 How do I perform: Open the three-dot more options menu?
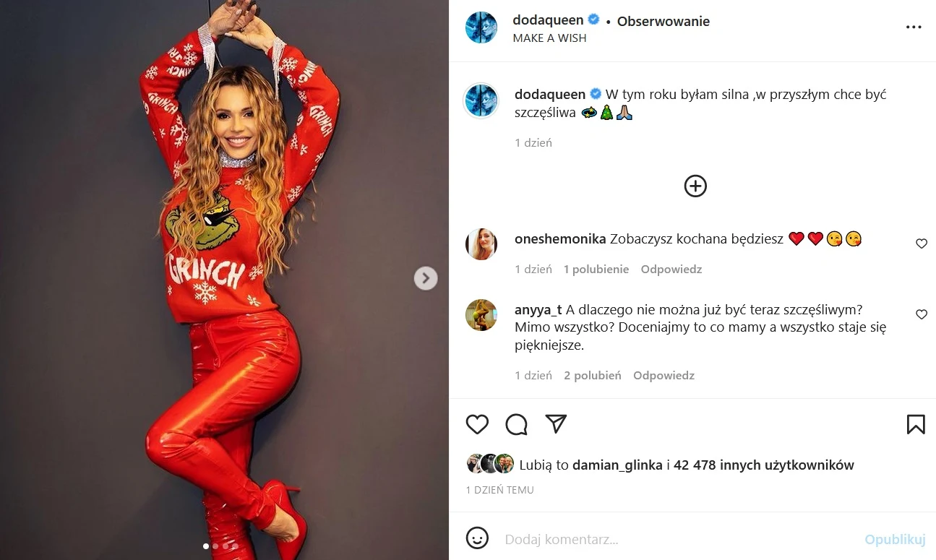click(x=914, y=27)
